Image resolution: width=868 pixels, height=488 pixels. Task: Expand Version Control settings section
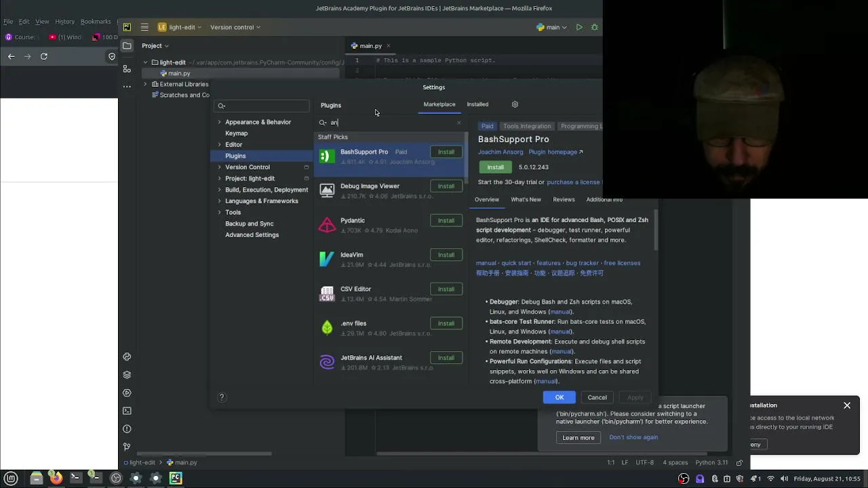pyautogui.click(x=219, y=167)
